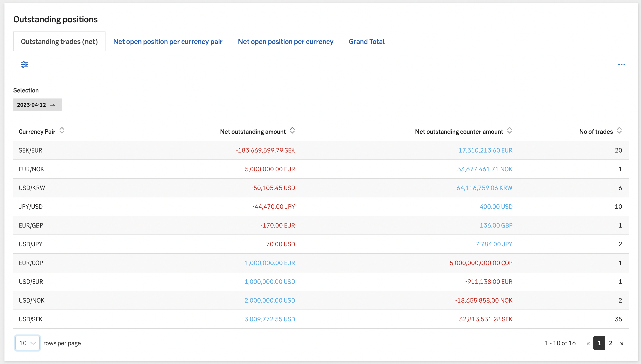Go to previous page using « arrow
Screen dimensions: 641x364
588,343
